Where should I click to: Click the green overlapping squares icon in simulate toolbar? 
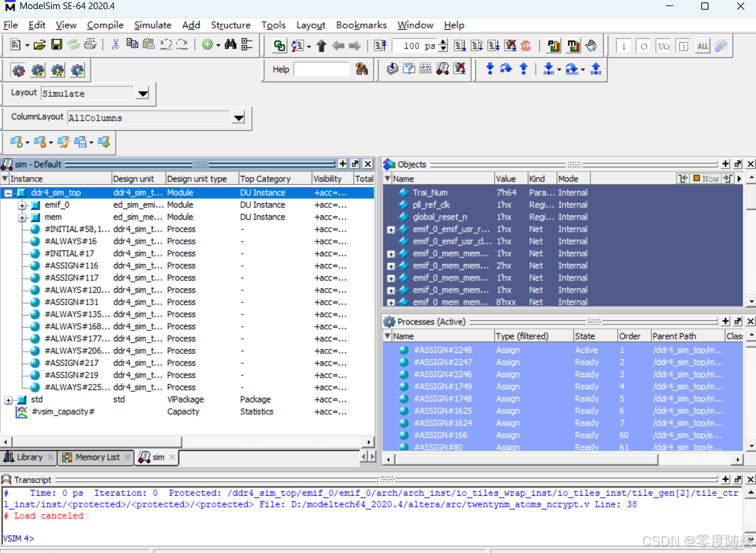(280, 46)
